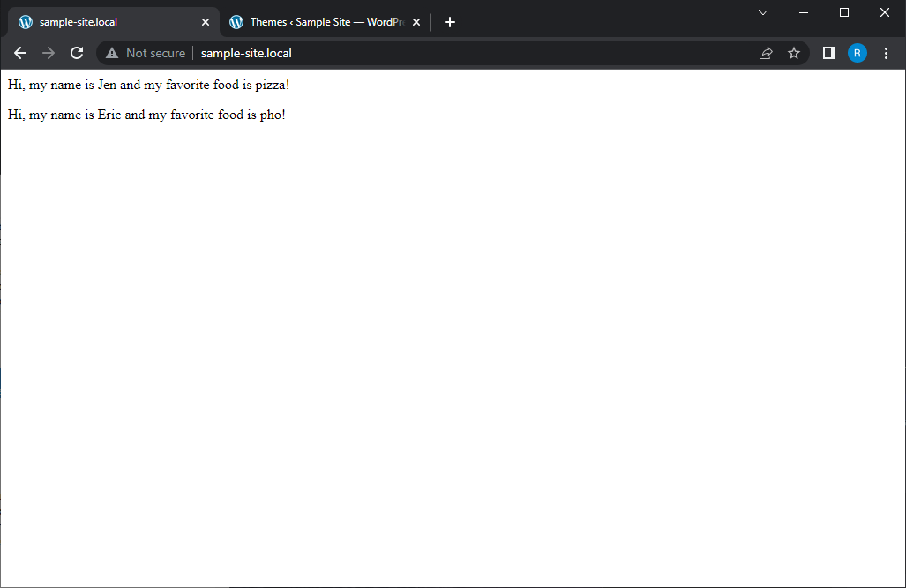This screenshot has width=906, height=588.
Task: Share this page using the share icon
Action: coord(766,53)
